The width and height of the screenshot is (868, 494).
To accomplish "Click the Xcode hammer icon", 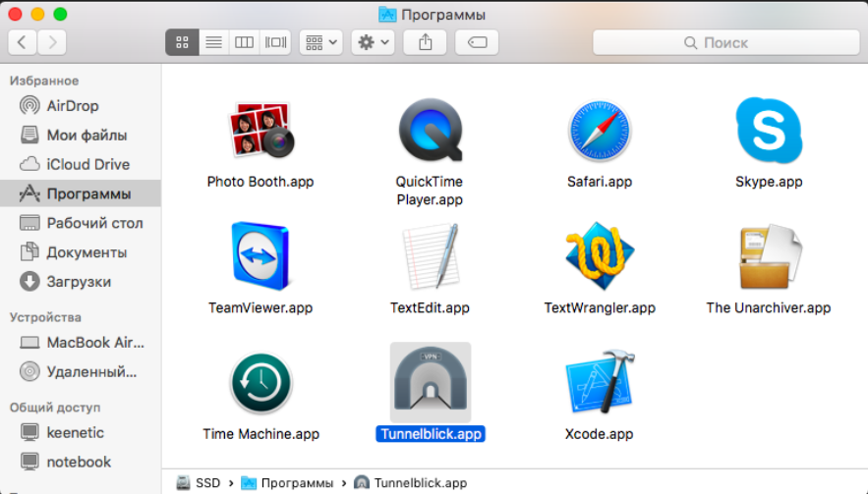I will (x=599, y=383).
